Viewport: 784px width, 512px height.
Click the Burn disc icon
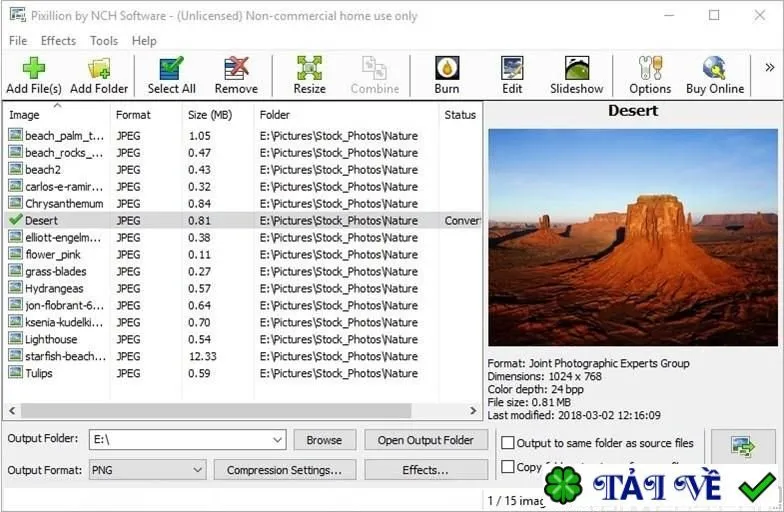(446, 68)
